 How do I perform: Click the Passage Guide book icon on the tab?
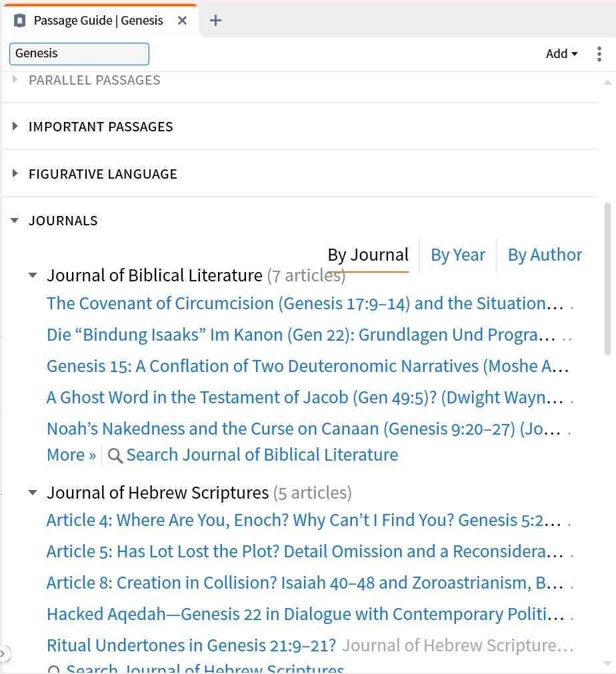pyautogui.click(x=21, y=20)
